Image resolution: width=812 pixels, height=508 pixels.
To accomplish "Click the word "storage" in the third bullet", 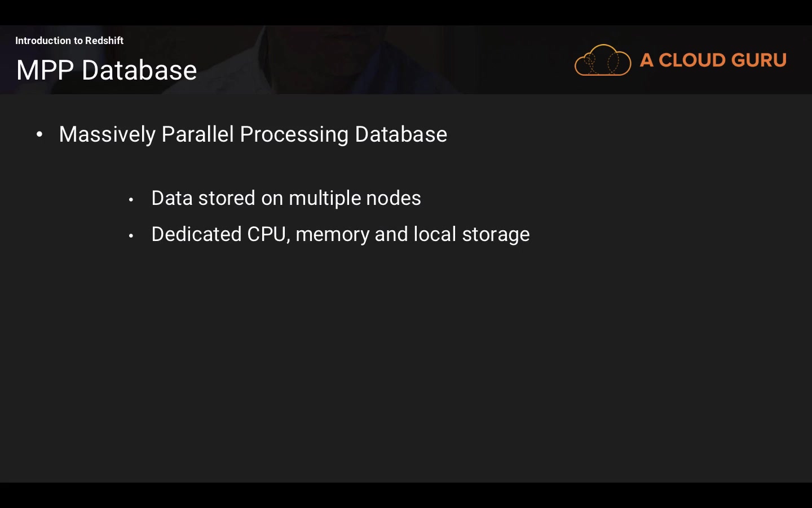I will pos(496,234).
